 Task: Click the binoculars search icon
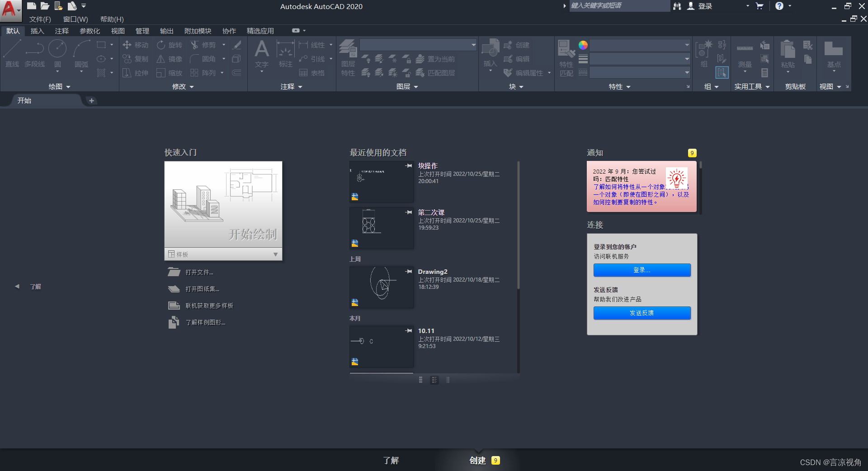coord(677,6)
